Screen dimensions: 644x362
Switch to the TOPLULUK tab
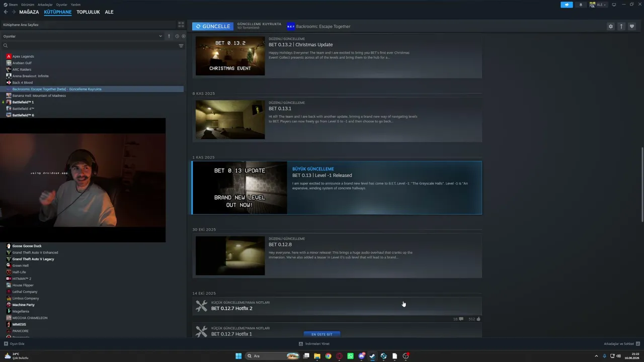click(88, 12)
